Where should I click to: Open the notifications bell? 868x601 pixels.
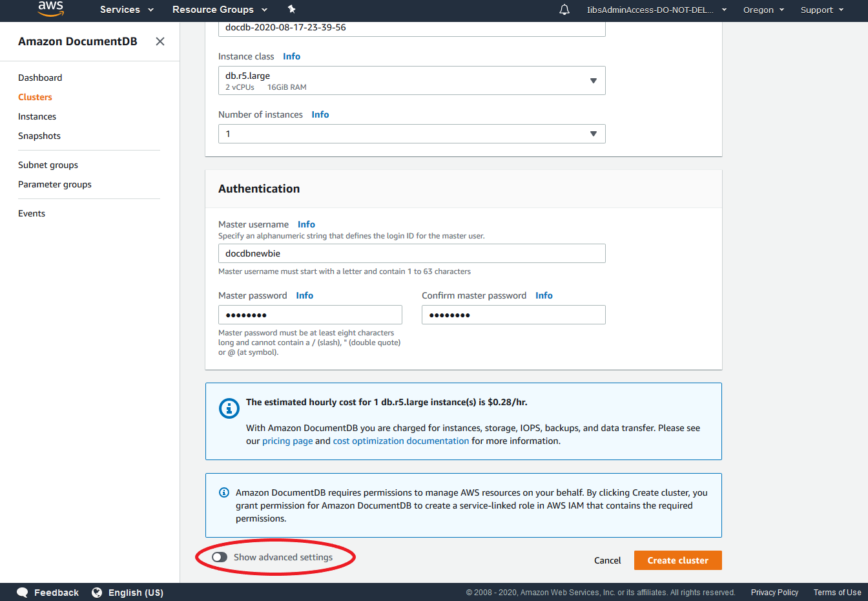[x=564, y=10]
